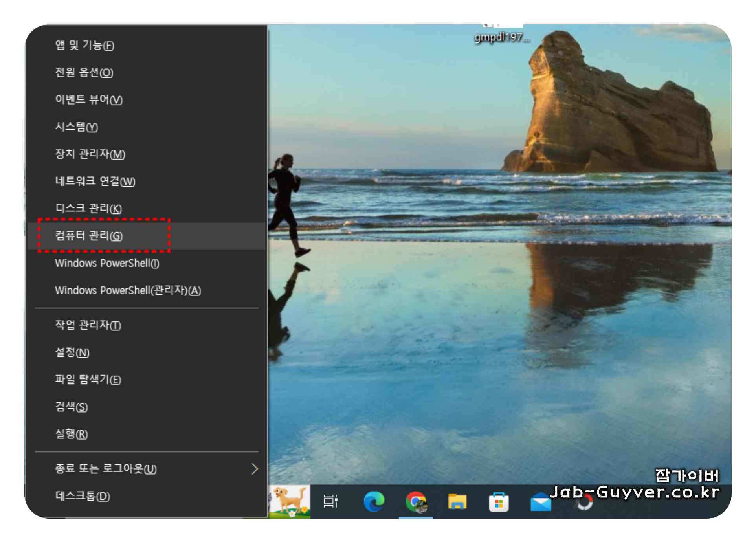Launch Windows PowerShell(I)
The width and height of the screenshot is (756, 543).
(x=147, y=263)
